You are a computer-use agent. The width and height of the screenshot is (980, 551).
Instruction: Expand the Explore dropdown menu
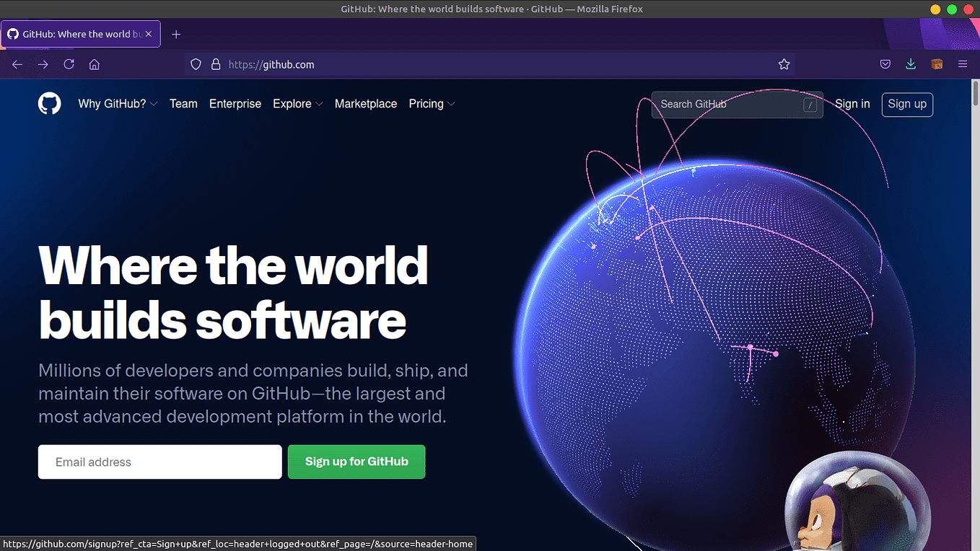point(298,104)
